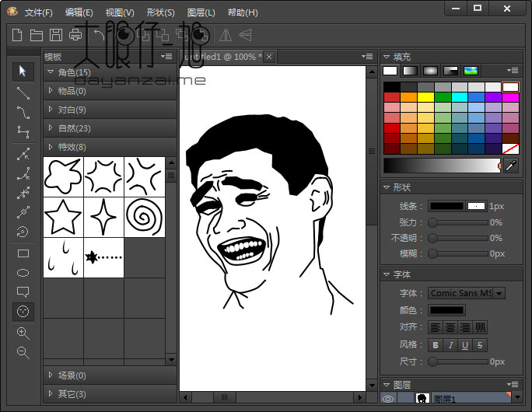
Task: Select the rotate tool with circular arrow
Action: pyautogui.click(x=23, y=232)
